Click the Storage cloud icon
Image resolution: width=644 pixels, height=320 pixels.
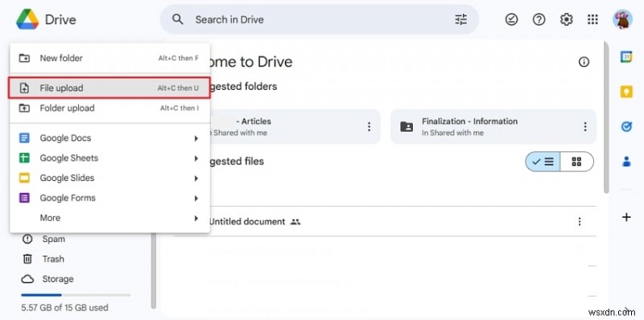(27, 279)
